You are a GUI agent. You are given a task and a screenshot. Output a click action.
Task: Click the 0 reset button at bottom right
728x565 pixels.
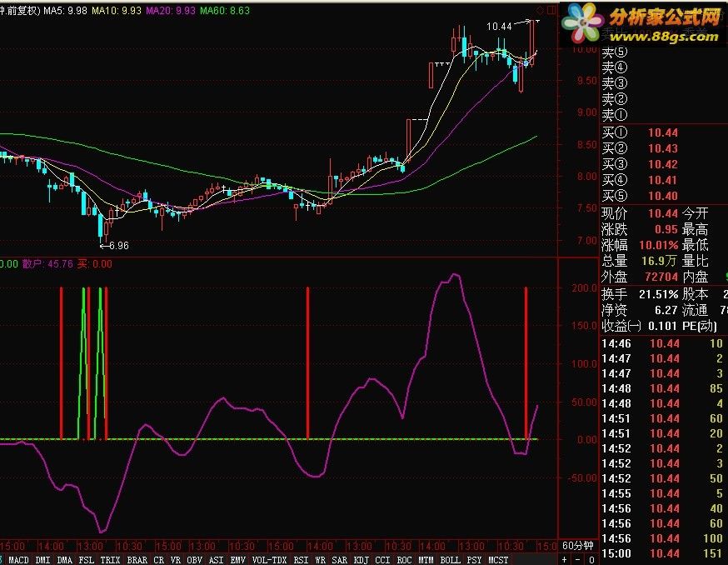591,560
